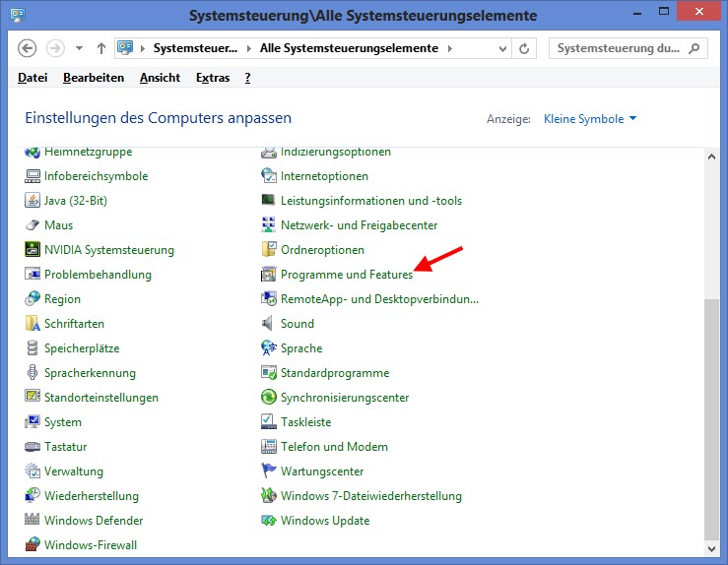Click the Wartungscenter flag icon
Image resolution: width=728 pixels, height=565 pixels.
(x=268, y=471)
